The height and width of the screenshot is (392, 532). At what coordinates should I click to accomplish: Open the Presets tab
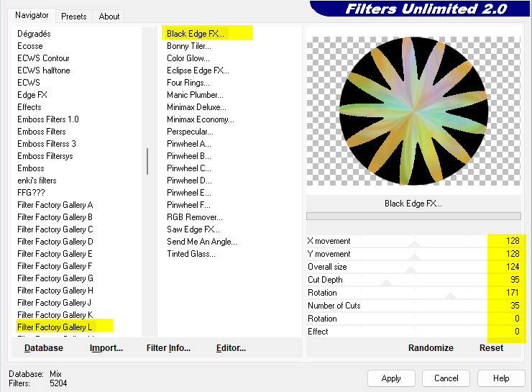[73, 17]
